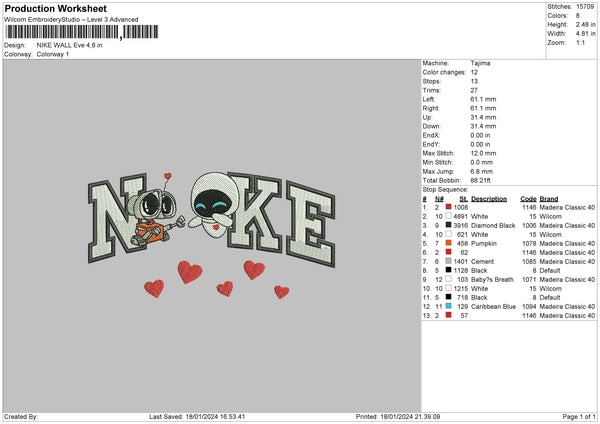Click the white swatch in stop row 2

(448, 216)
